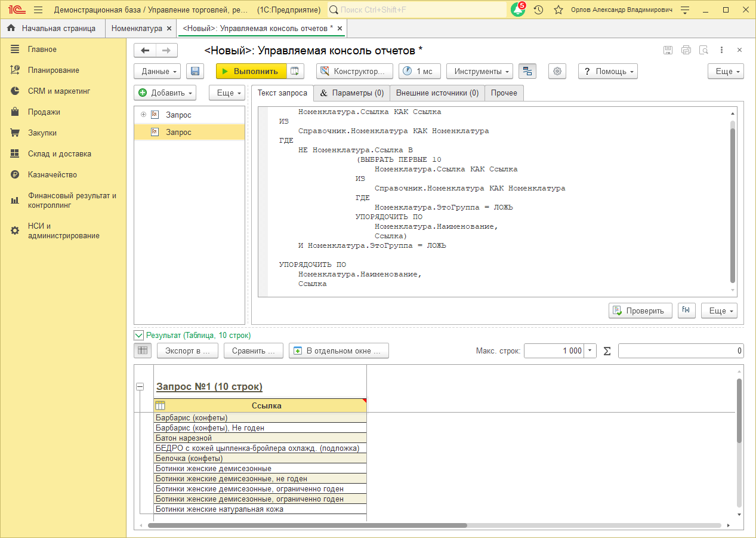Image resolution: width=756 pixels, height=538 pixels.
Task: Click the horizontal scrollbar under results table
Action: (307, 525)
